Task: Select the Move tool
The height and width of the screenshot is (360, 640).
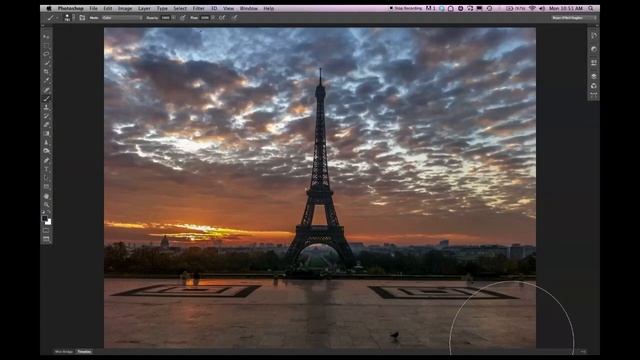Action: [46, 37]
